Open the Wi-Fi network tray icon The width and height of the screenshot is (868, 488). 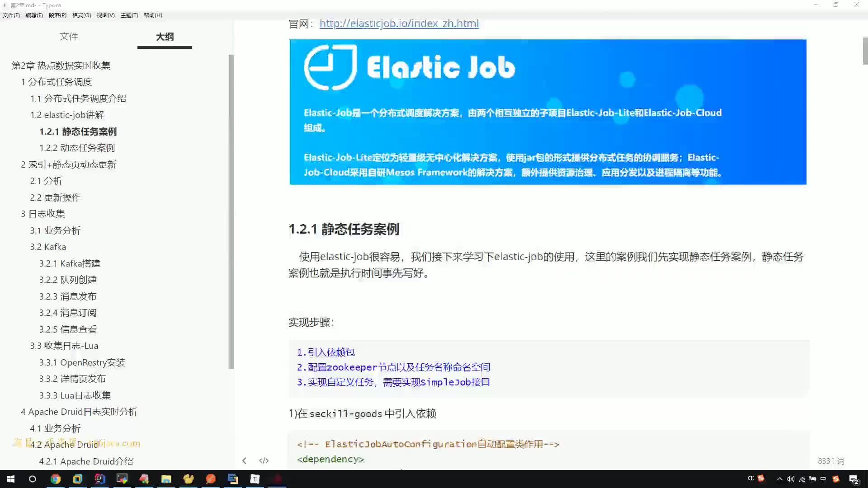click(x=802, y=479)
